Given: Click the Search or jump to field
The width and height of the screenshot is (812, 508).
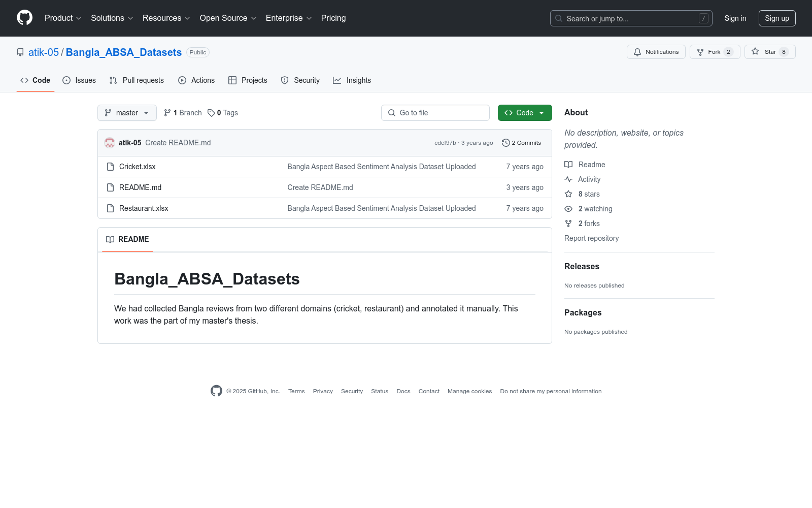Looking at the screenshot, I should click(x=631, y=18).
